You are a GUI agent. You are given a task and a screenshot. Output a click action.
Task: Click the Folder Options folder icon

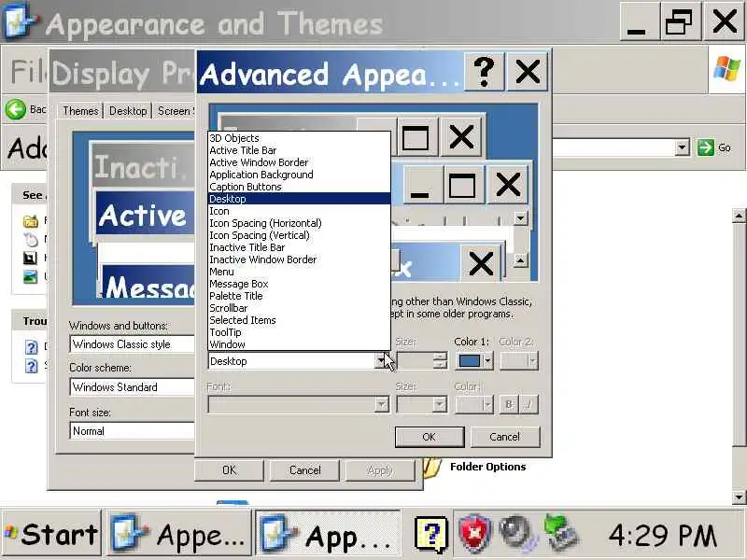pyautogui.click(x=432, y=469)
